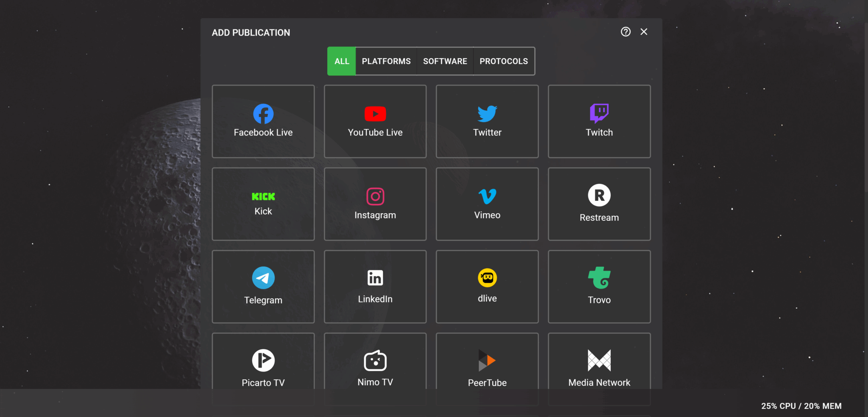Viewport: 868px width, 417px height.
Task: Click the Restream label text
Action: click(x=599, y=217)
